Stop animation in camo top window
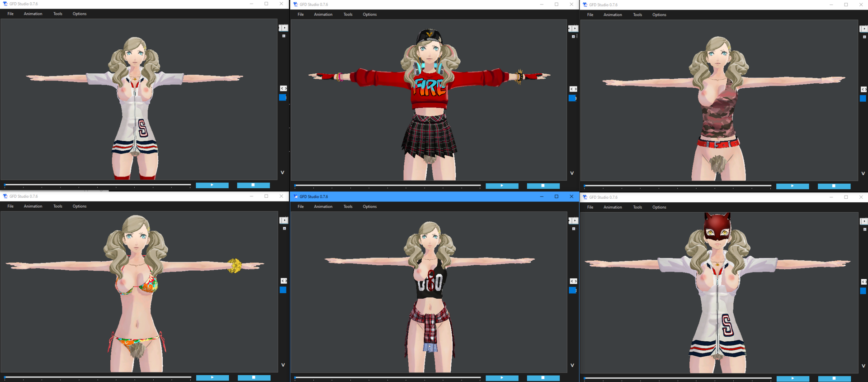This screenshot has width=868, height=382. (x=834, y=186)
